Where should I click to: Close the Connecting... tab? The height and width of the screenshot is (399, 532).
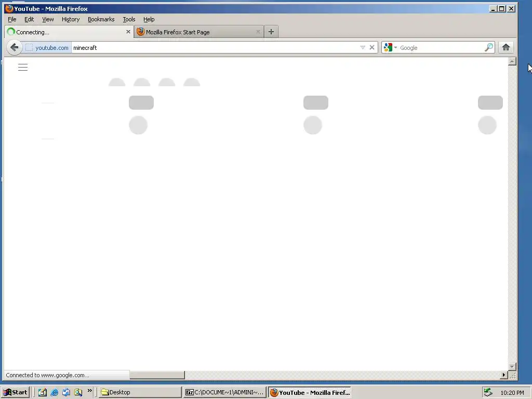pos(128,32)
